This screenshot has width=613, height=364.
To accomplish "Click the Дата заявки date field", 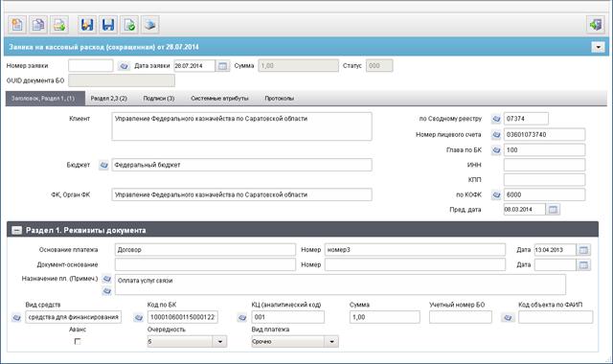I will coord(194,66).
